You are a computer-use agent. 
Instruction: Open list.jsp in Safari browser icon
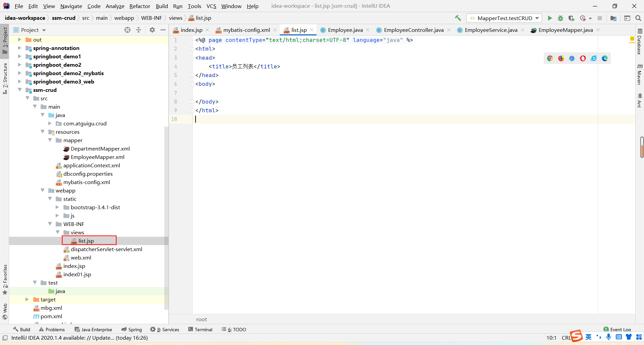click(572, 58)
